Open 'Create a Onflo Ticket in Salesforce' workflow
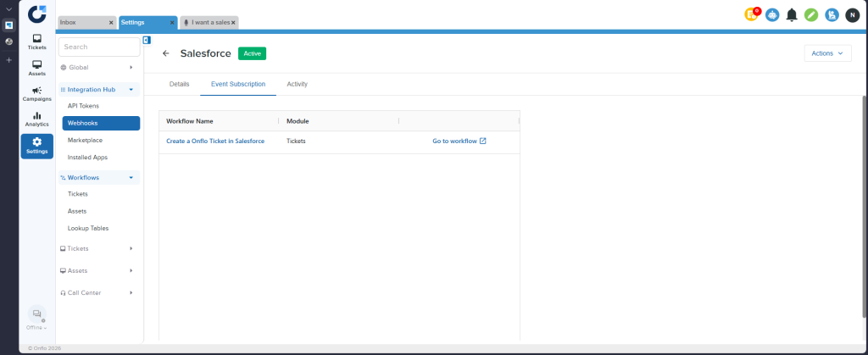 [x=215, y=141]
